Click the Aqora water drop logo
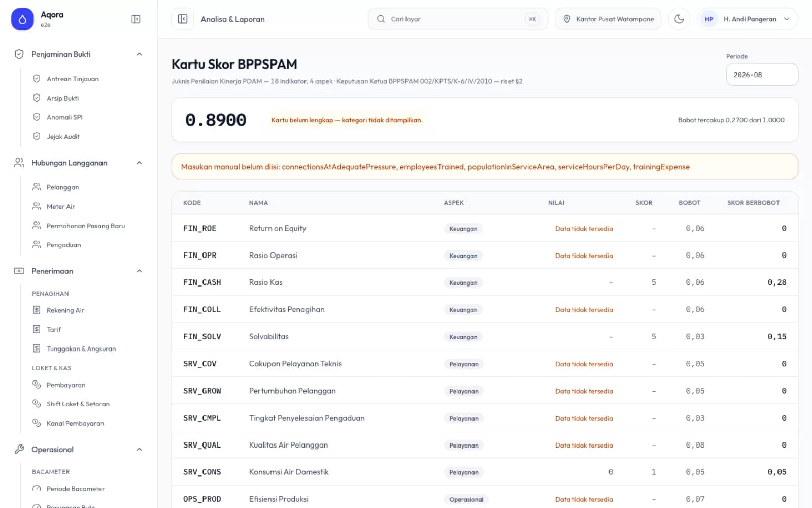 click(x=22, y=19)
